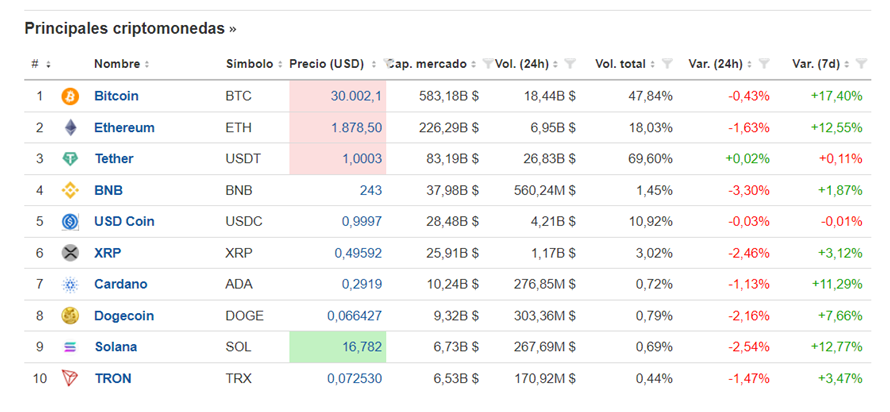Open the Dogecoin name link
The height and width of the screenshot is (412, 890).
pos(124,316)
